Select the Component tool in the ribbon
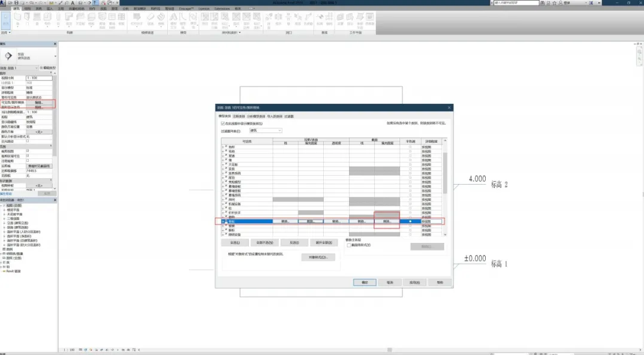This screenshot has width=644, height=355. [x=47, y=19]
